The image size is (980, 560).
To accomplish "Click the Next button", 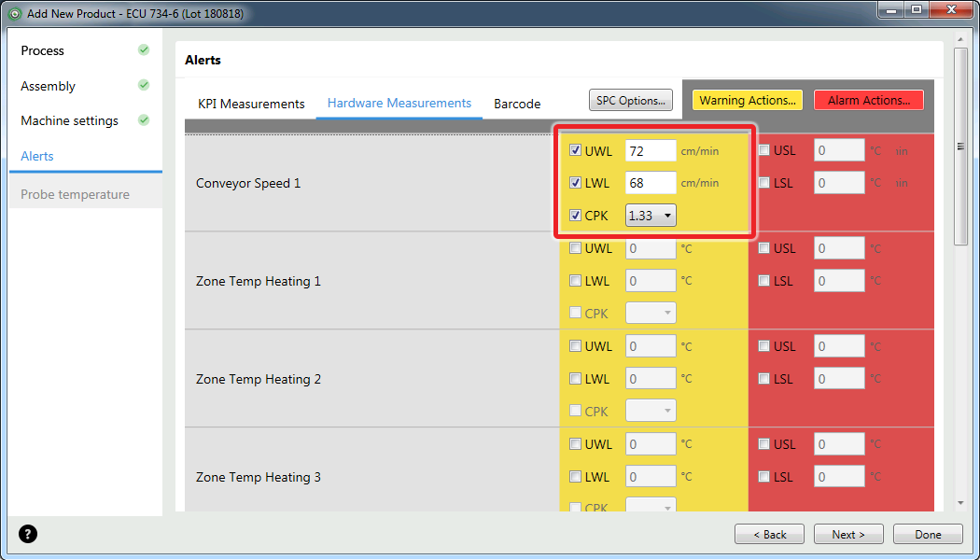I will (x=848, y=535).
